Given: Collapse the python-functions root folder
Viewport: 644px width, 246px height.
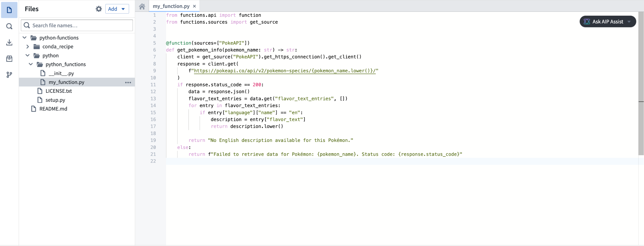Looking at the screenshot, I should pos(24,37).
